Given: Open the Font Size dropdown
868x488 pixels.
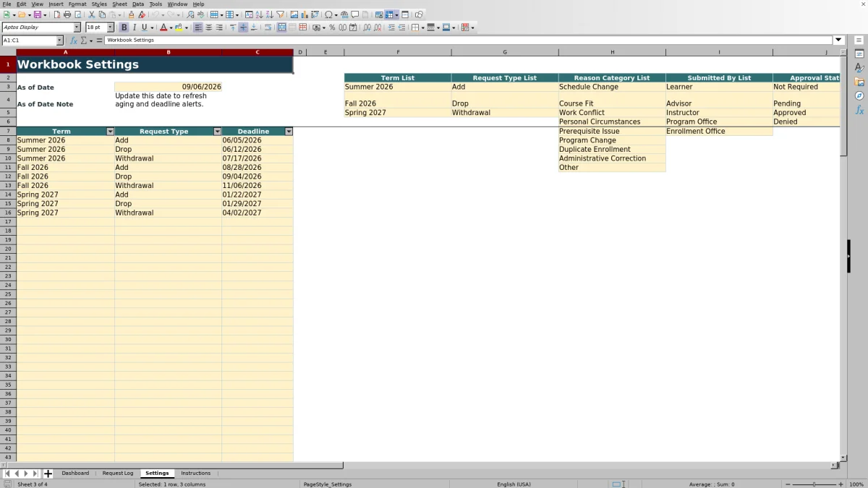Looking at the screenshot, I should (x=111, y=27).
